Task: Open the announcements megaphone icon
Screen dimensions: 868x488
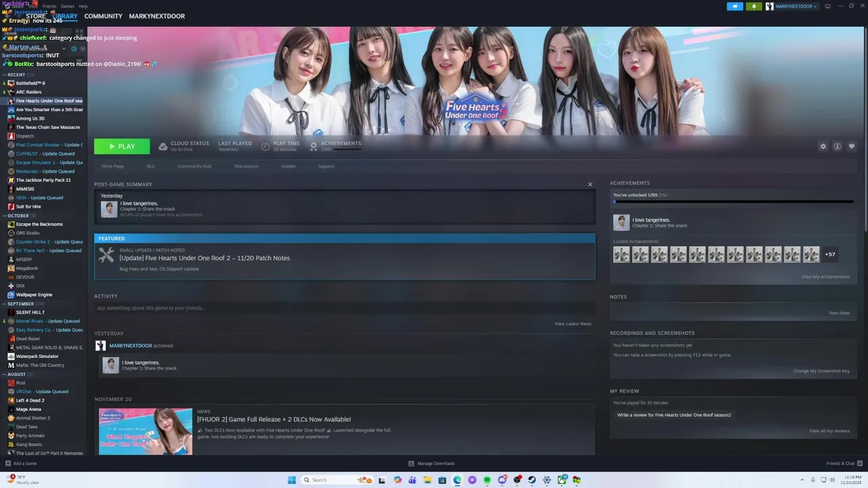Action: click(735, 6)
